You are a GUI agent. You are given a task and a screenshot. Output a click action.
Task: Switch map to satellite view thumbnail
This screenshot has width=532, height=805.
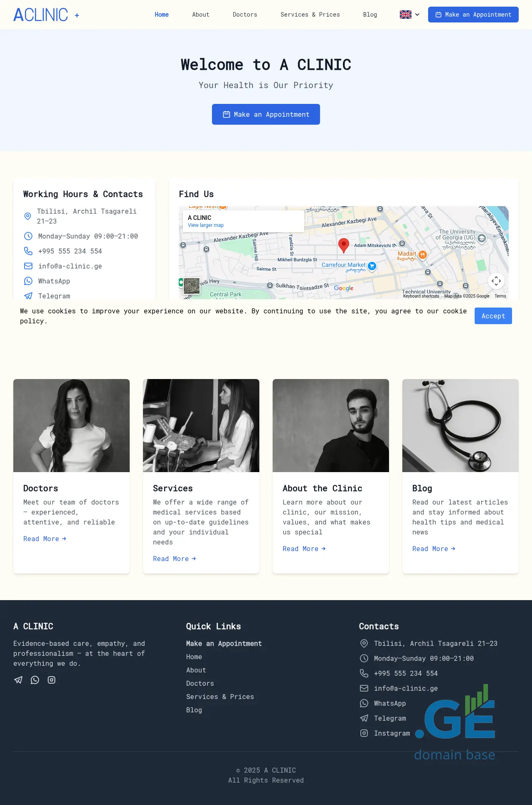[x=192, y=286]
